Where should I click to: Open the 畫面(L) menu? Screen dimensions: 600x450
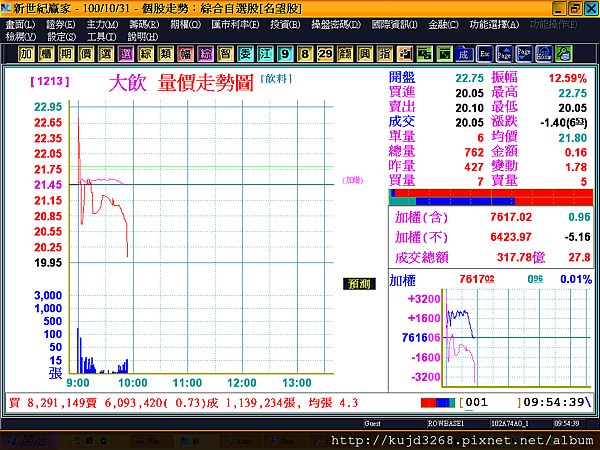[x=20, y=24]
